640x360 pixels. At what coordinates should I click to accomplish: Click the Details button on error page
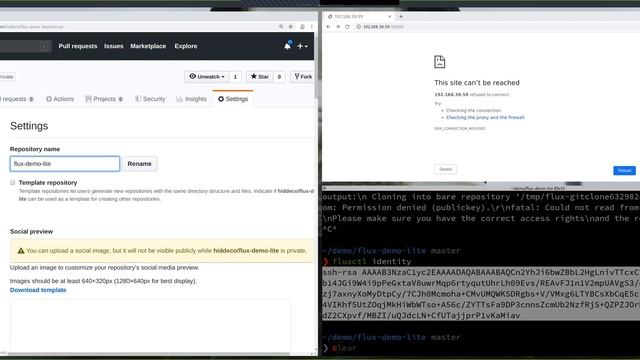(x=446, y=169)
